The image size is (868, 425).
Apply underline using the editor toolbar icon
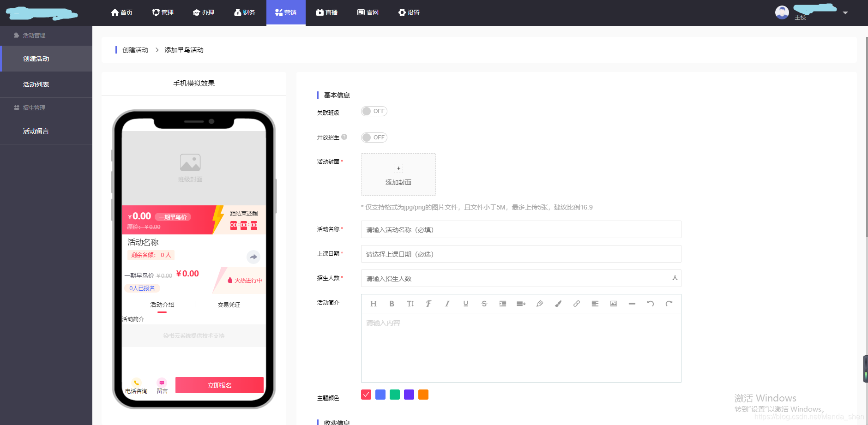coord(465,303)
